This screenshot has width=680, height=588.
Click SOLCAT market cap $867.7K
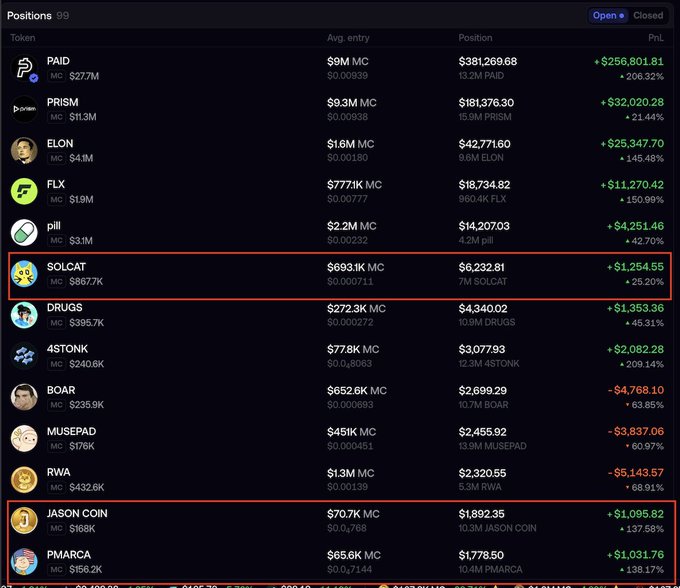point(86,281)
